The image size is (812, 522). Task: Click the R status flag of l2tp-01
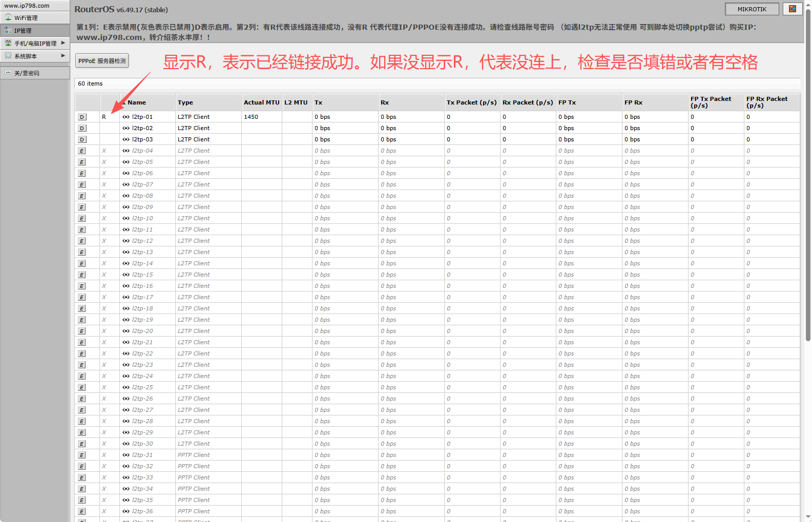104,117
